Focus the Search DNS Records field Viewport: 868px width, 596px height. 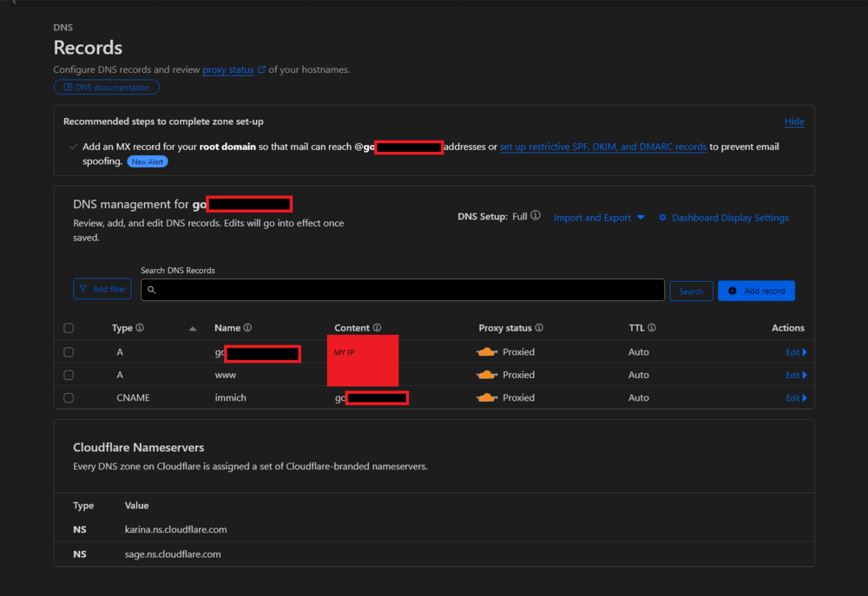pyautogui.click(x=403, y=290)
